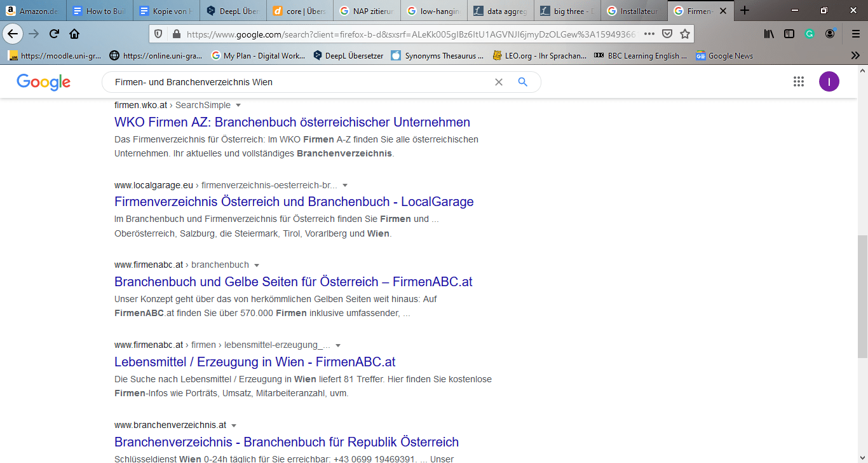Switch to the Kopie von tab

point(166,11)
